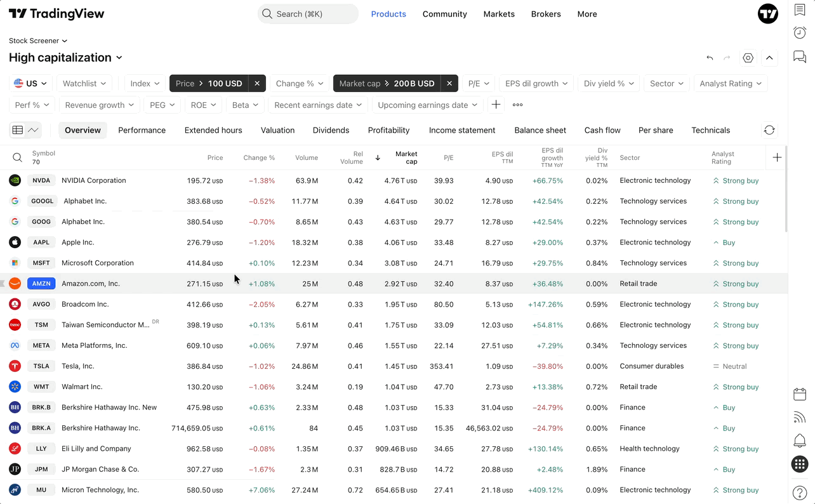Switch to the Technicals tab
The height and width of the screenshot is (504, 815).
pos(710,130)
